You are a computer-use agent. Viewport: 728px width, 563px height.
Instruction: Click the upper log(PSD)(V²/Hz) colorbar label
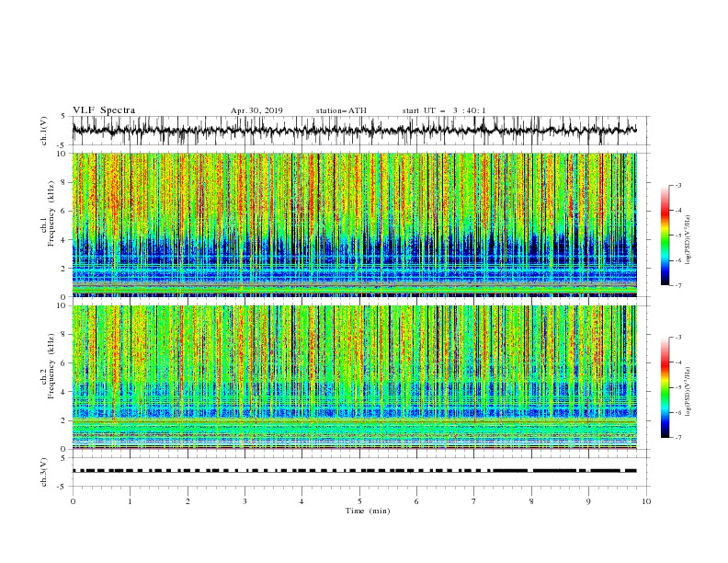(x=688, y=240)
